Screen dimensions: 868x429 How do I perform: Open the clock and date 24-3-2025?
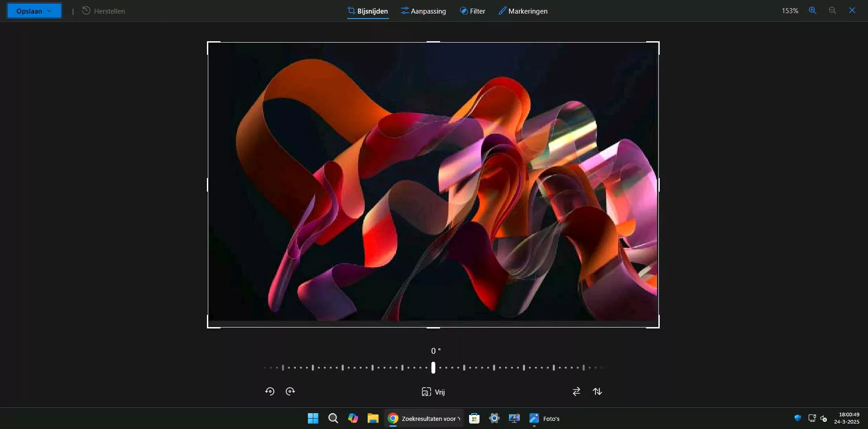(847, 418)
